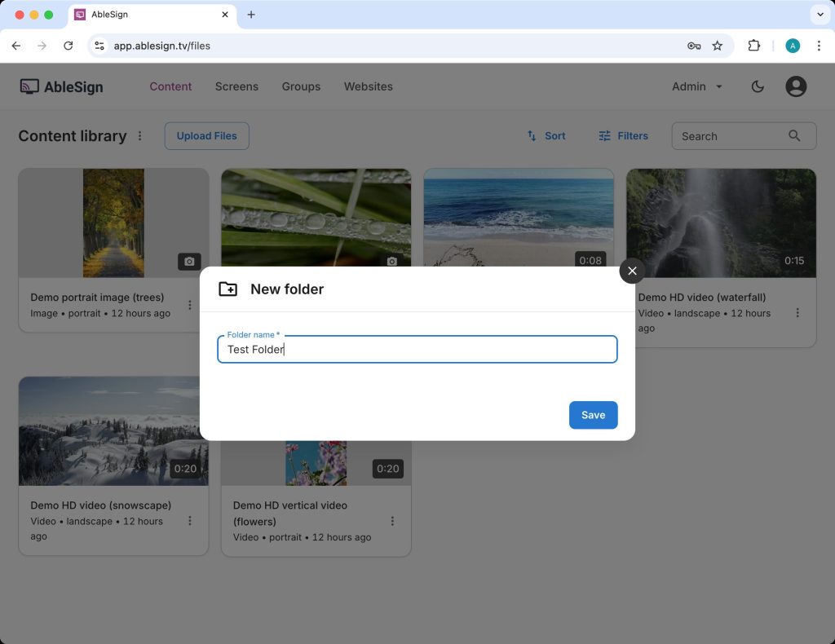Image resolution: width=835 pixels, height=644 pixels.
Task: Expand the tab search chevron
Action: tap(820, 15)
